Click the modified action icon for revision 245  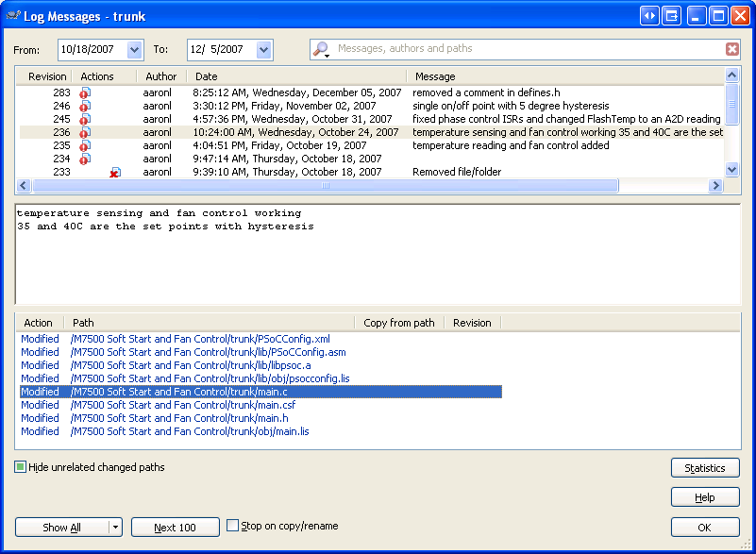(x=85, y=119)
